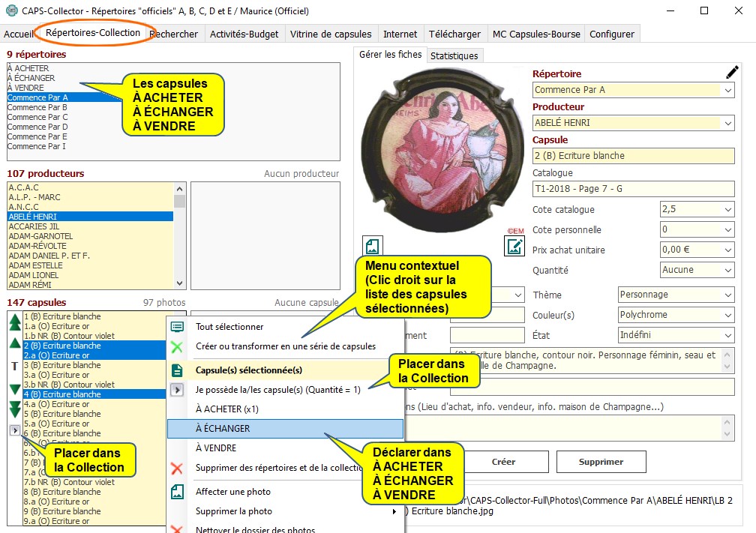
Task: Select Commence Par I in the répertoires list
Action: 37,146
